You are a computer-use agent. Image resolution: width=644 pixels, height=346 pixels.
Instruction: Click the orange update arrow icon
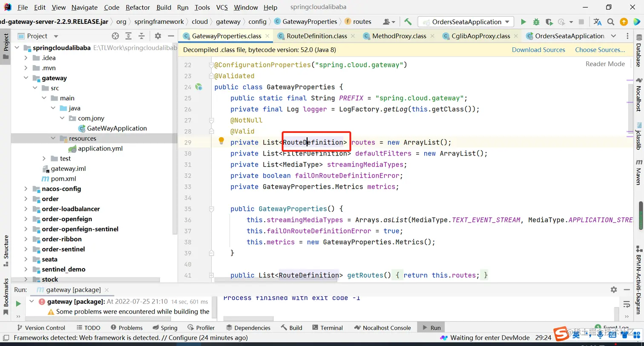624,22
